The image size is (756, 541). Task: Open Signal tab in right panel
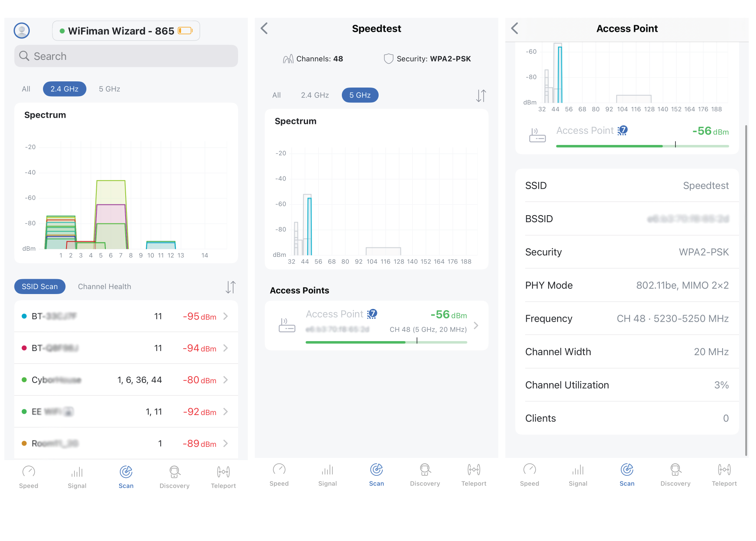click(x=578, y=475)
